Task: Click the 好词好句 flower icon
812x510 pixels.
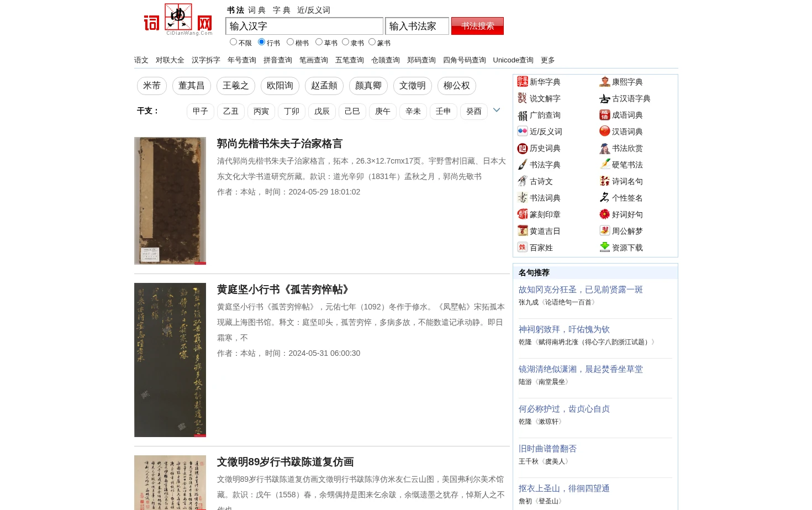Action: coord(604,214)
